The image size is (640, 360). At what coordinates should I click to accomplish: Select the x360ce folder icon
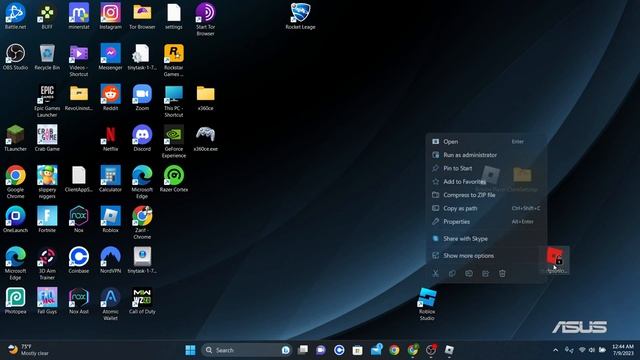pyautogui.click(x=205, y=98)
